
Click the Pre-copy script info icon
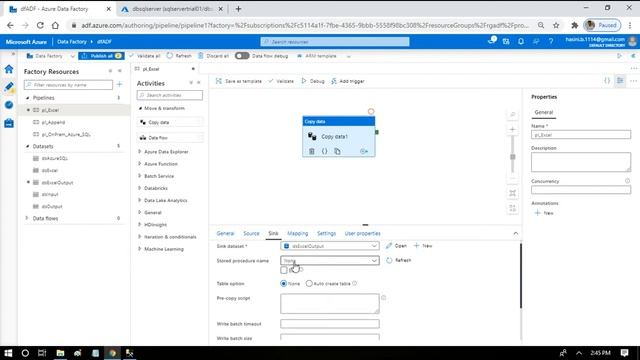384,298
